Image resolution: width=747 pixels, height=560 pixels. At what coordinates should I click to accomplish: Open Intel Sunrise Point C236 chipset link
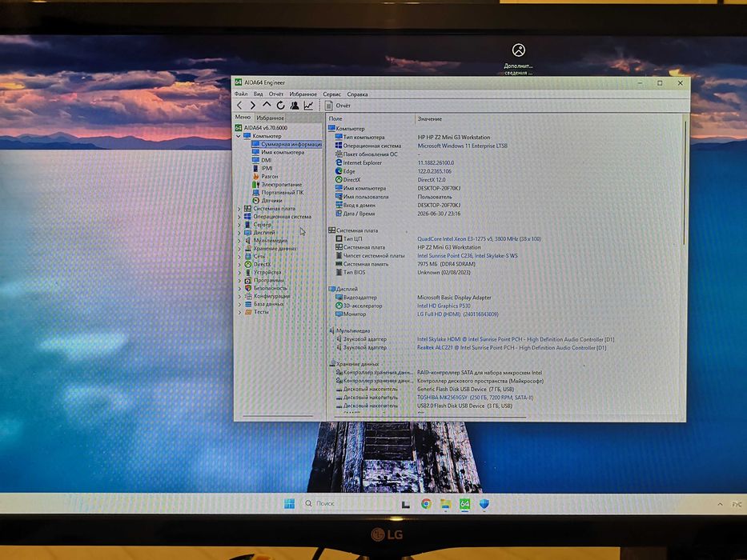point(468,256)
